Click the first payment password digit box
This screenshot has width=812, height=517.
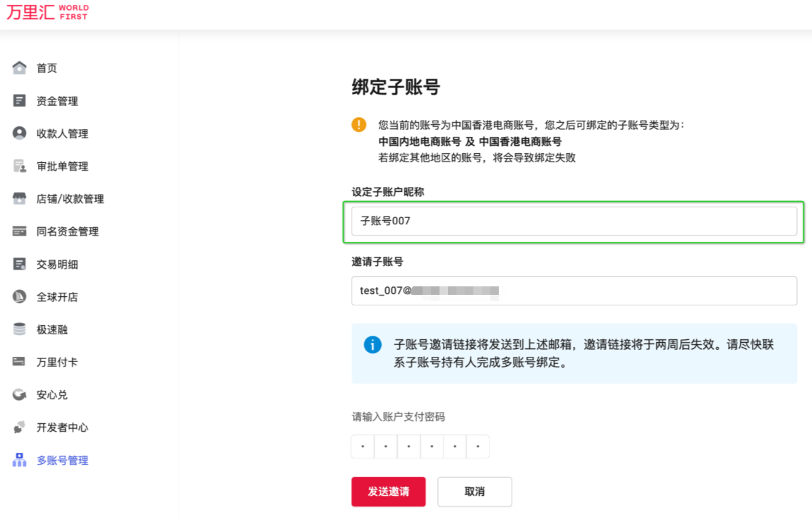pyautogui.click(x=363, y=446)
